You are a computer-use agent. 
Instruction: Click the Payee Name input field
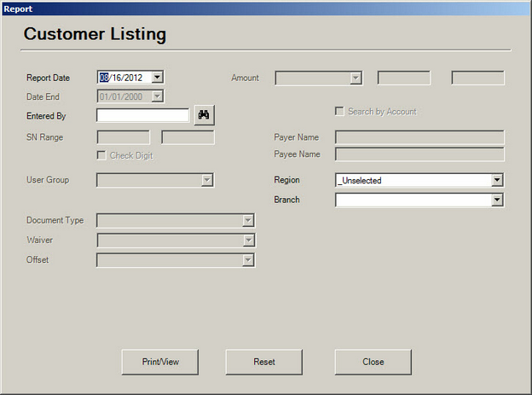click(419, 154)
